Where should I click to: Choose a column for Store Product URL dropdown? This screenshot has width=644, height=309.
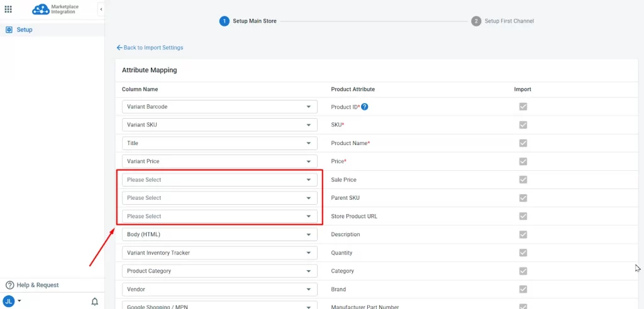pyautogui.click(x=219, y=216)
